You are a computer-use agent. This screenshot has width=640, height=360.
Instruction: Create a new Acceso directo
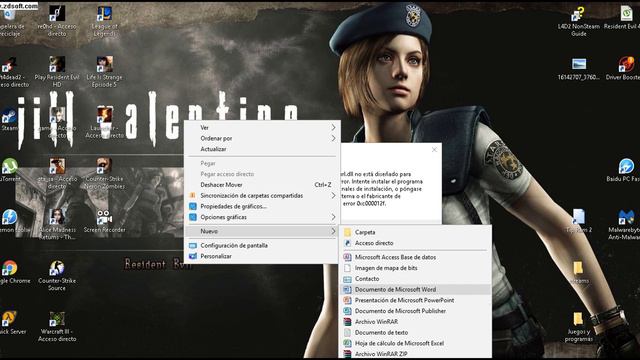(x=416, y=243)
